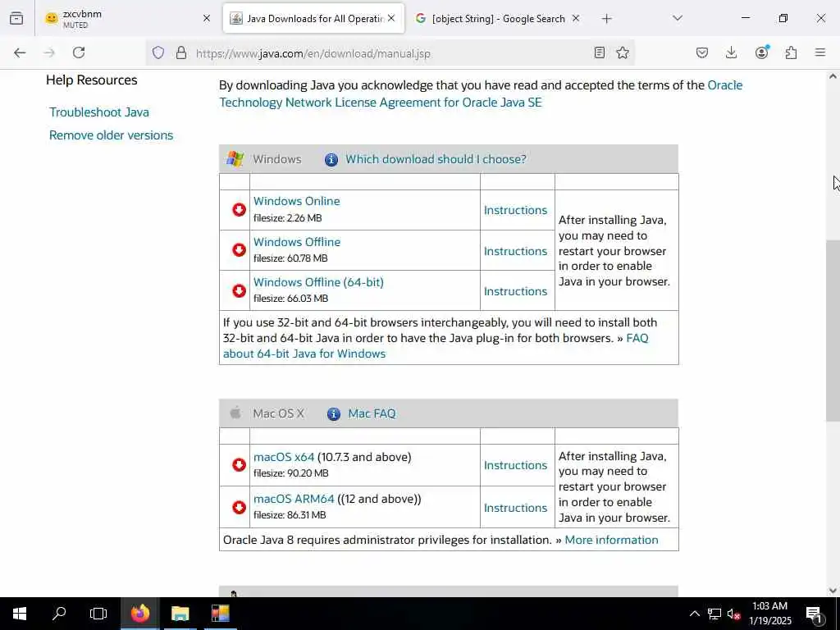
Task: Click the scrollbar down arrow
Action: coord(833,591)
